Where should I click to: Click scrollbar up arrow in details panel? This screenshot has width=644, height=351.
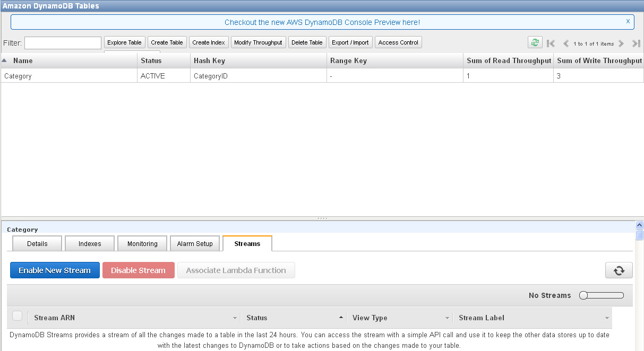639,225
